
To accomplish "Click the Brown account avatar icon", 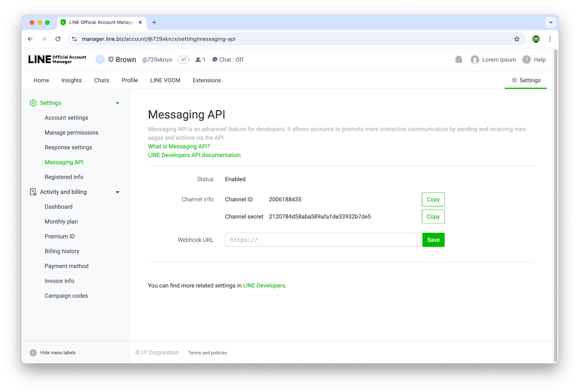I will [x=100, y=60].
